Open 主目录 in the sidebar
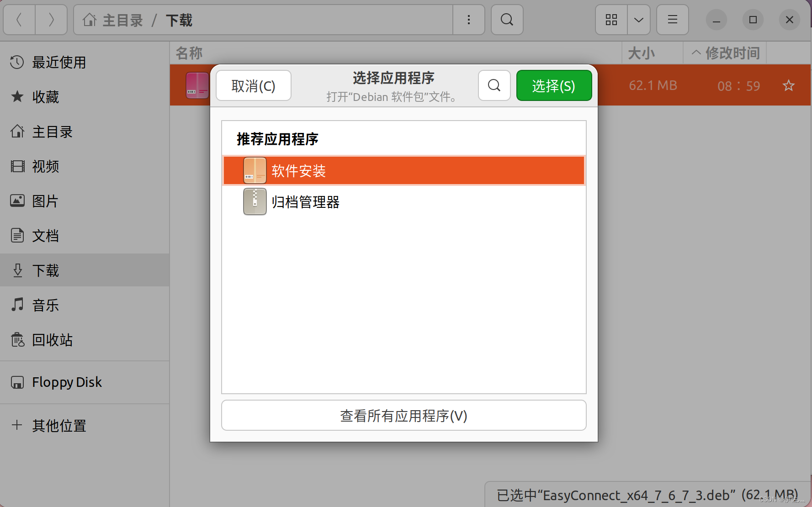 (x=85, y=132)
